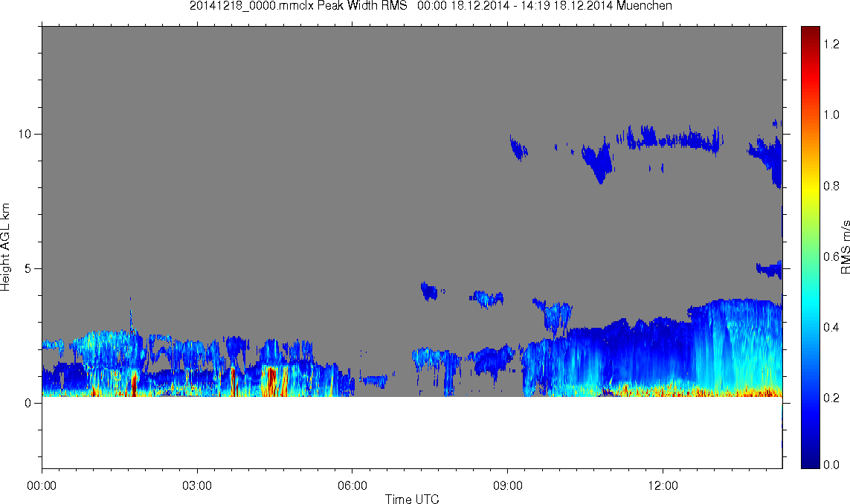Click the colorbar value '0.8'
The height and width of the screenshot is (504, 850).
pyautogui.click(x=831, y=186)
